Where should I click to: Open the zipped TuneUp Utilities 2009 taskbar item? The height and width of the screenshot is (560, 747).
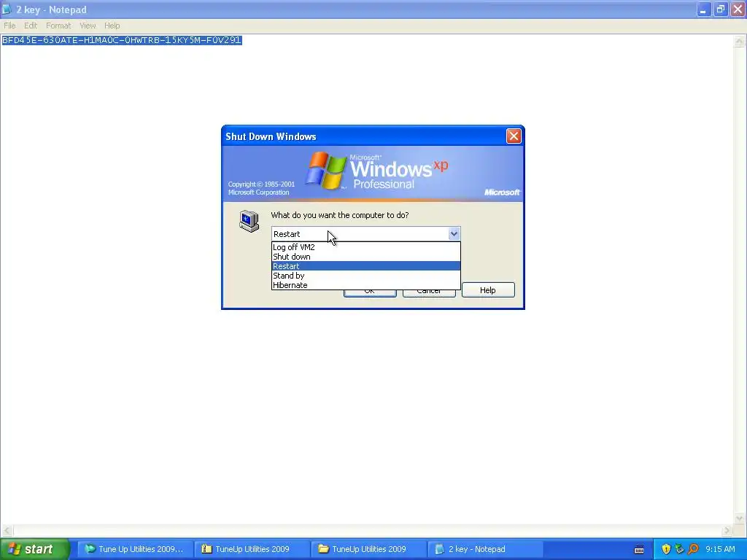pyautogui.click(x=252, y=549)
